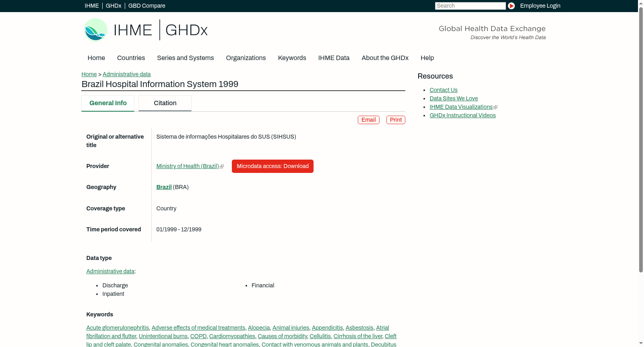This screenshot has height=347, width=644.
Task: Open the Help menu item
Action: [x=427, y=58]
